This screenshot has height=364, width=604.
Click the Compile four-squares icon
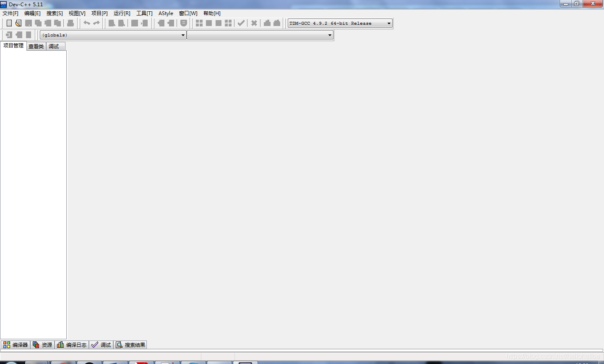[x=199, y=23]
